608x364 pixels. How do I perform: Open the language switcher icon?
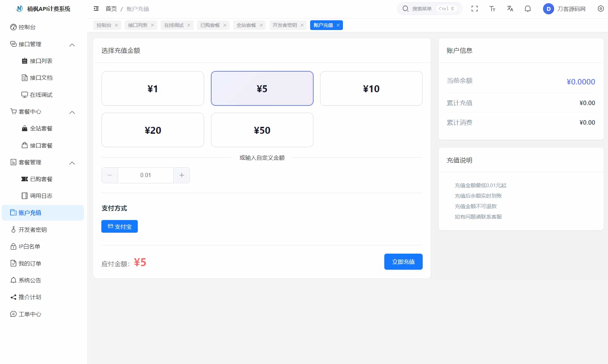[510, 9]
